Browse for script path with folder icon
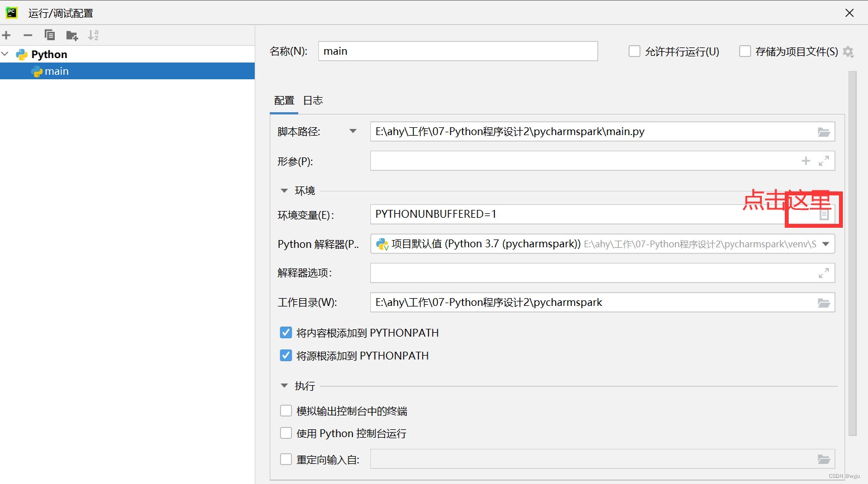 tap(824, 132)
